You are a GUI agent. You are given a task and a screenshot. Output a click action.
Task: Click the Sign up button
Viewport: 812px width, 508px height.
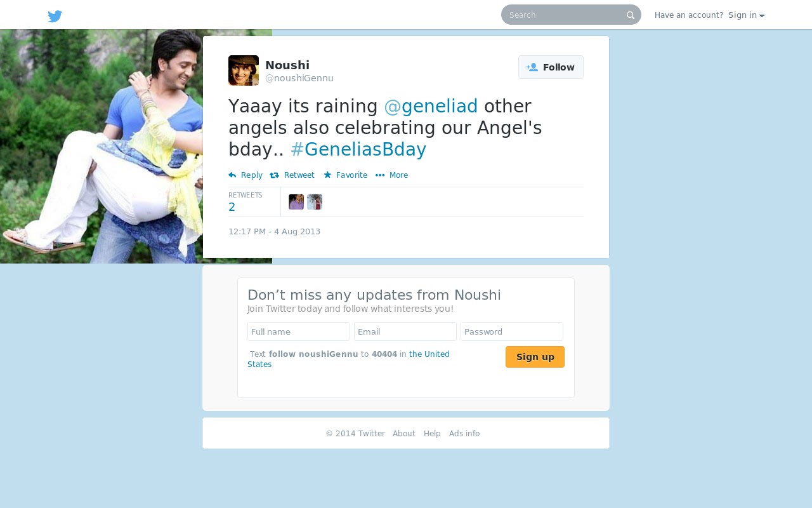(x=535, y=357)
